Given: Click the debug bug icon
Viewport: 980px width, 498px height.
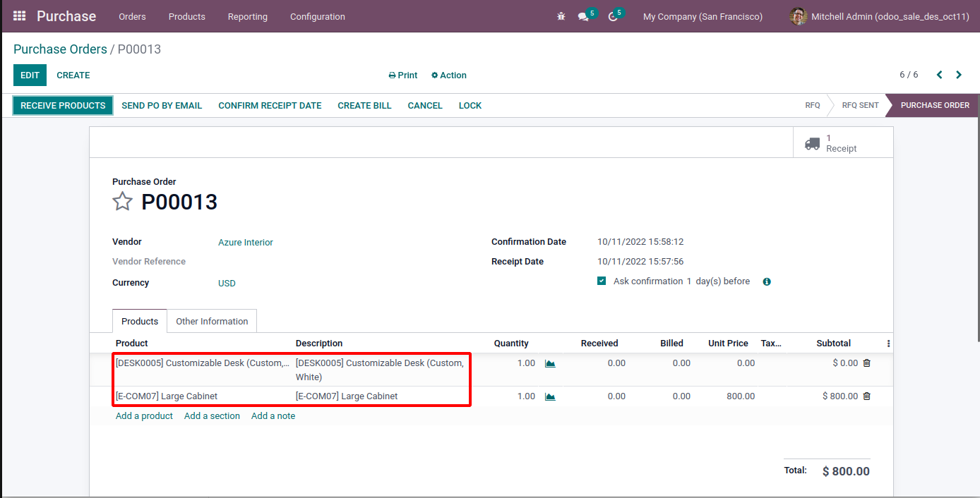Looking at the screenshot, I should (x=561, y=16).
